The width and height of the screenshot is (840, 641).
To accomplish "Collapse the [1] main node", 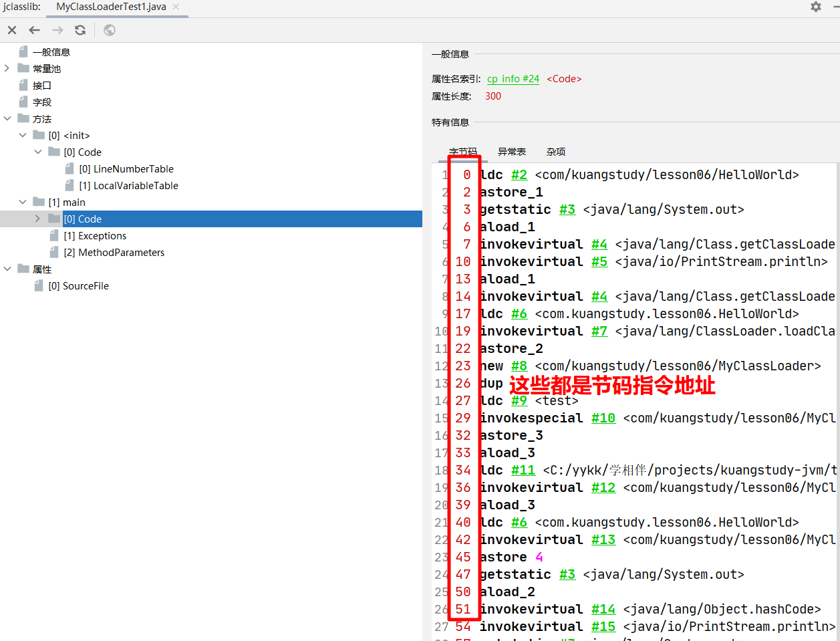I will tap(23, 202).
